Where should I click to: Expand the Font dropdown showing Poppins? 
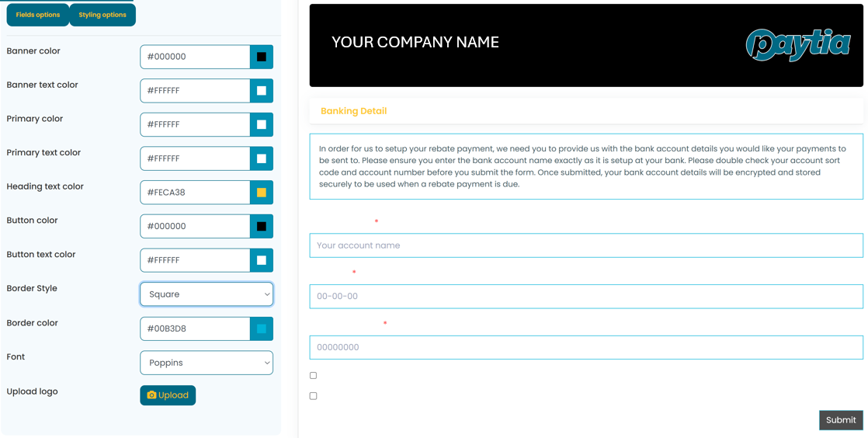pyautogui.click(x=207, y=363)
